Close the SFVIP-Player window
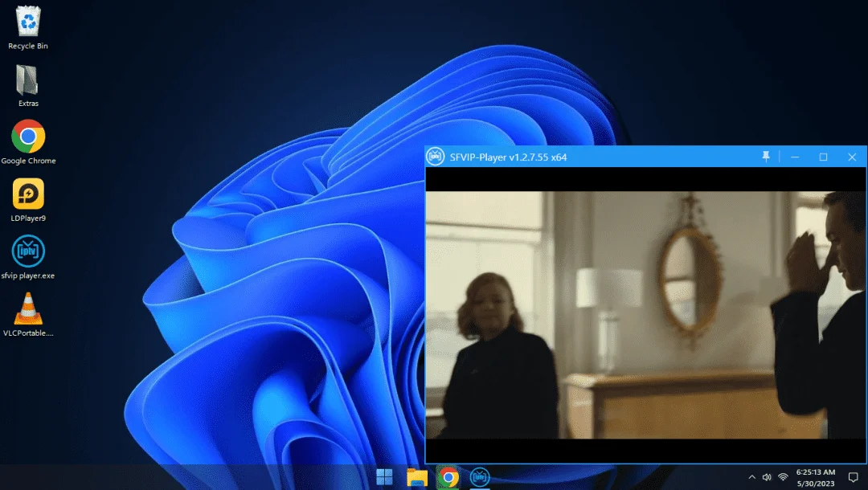This screenshot has height=490, width=868. [x=852, y=157]
